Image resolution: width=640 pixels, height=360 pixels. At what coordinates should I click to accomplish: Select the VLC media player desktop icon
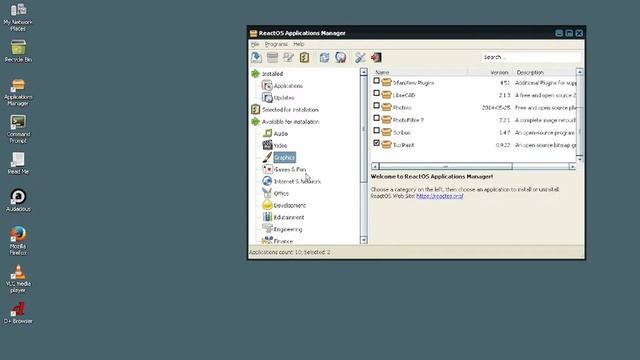(18, 278)
